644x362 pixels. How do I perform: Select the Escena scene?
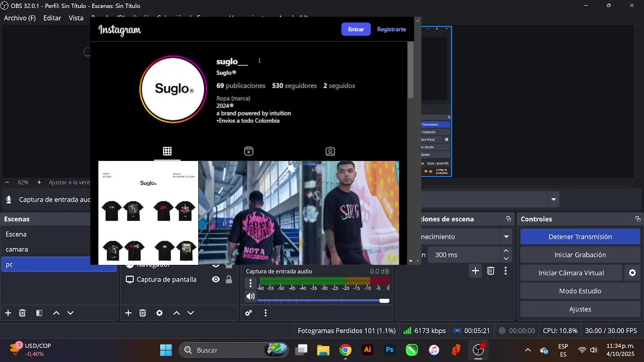[x=59, y=234]
